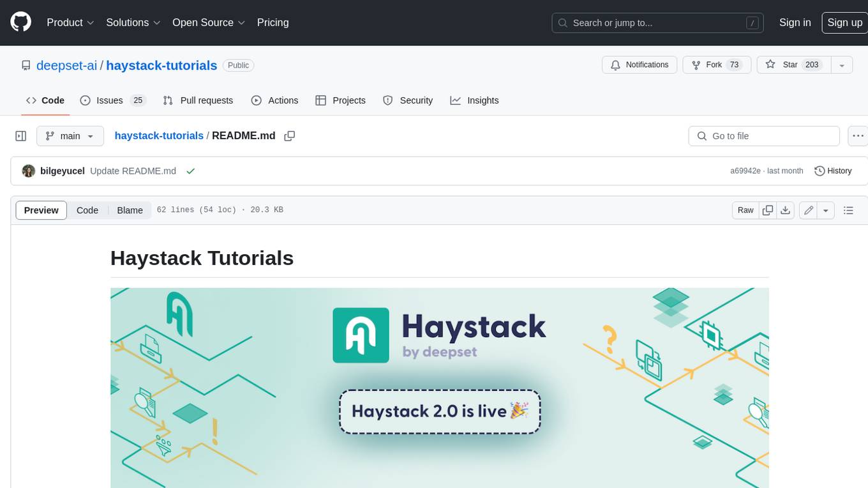This screenshot has width=868, height=488.
Task: Open more file actions menu
Action: (857, 136)
